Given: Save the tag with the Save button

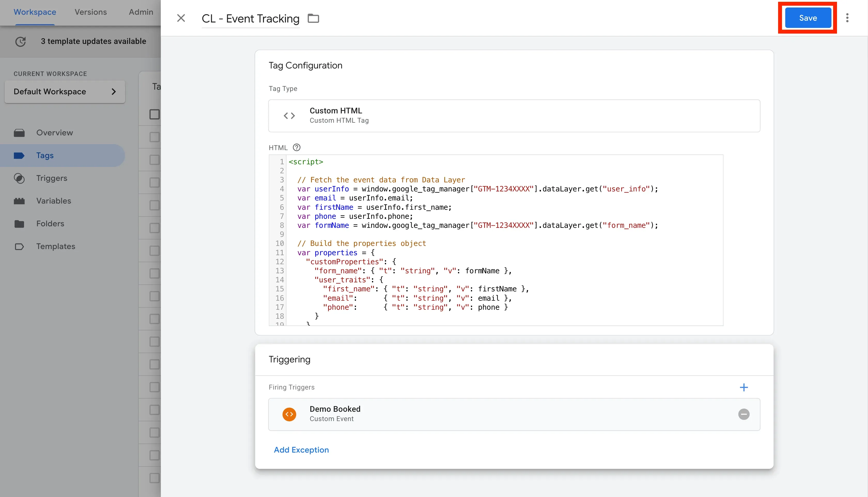Looking at the screenshot, I should pos(808,18).
